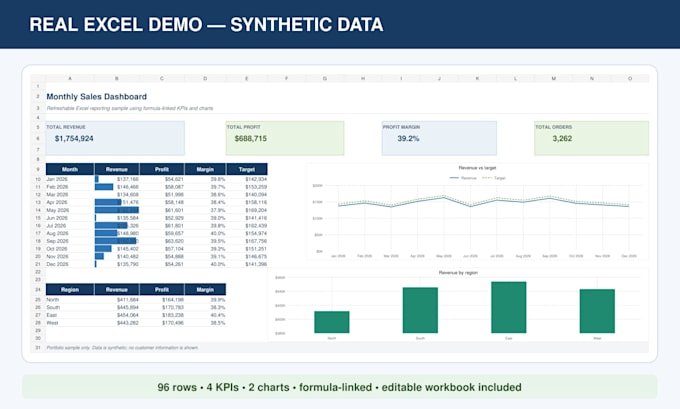Image resolution: width=680 pixels, height=409 pixels.
Task: Click the Revenue vs target chart title
Action: 477,168
